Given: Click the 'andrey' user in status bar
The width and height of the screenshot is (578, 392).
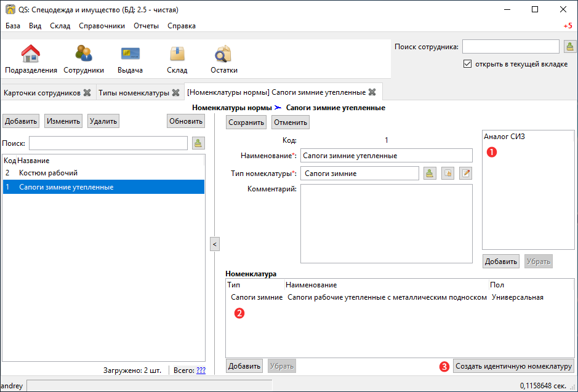Looking at the screenshot, I should tap(12, 386).
